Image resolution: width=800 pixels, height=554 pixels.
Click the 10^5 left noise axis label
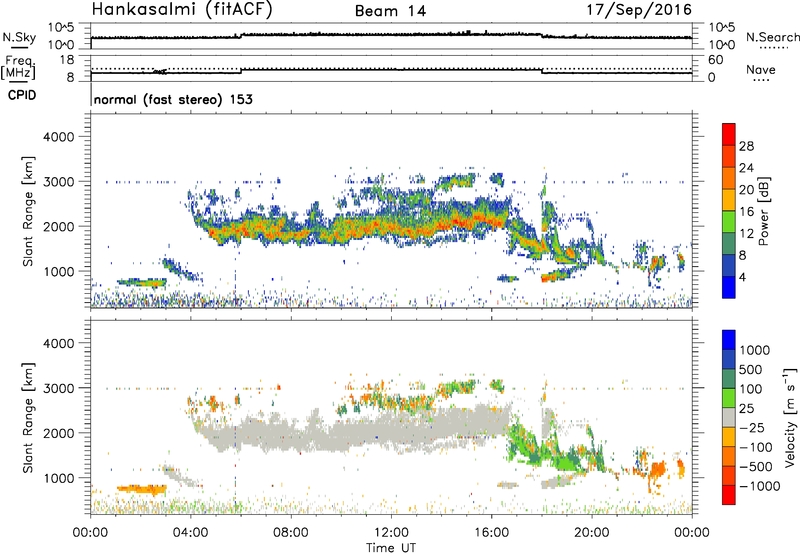coord(61,28)
